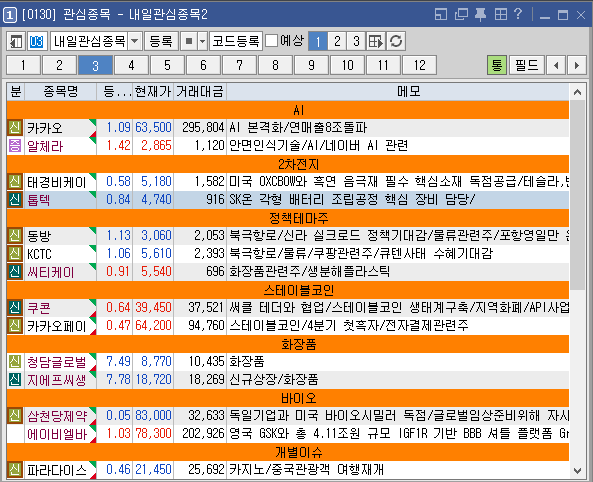Click the 신 badge beside KCTC

15,253
